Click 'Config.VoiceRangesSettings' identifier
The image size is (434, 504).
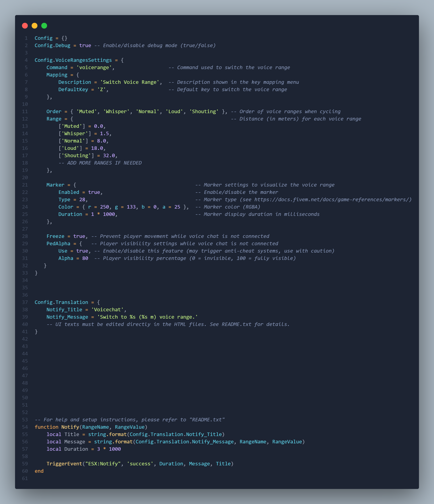click(x=73, y=60)
